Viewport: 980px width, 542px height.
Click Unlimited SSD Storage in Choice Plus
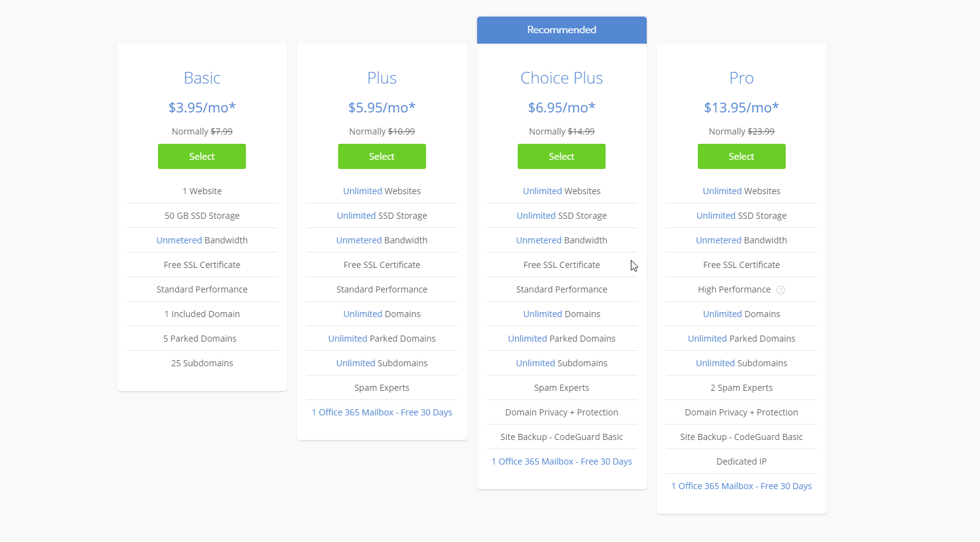(561, 216)
